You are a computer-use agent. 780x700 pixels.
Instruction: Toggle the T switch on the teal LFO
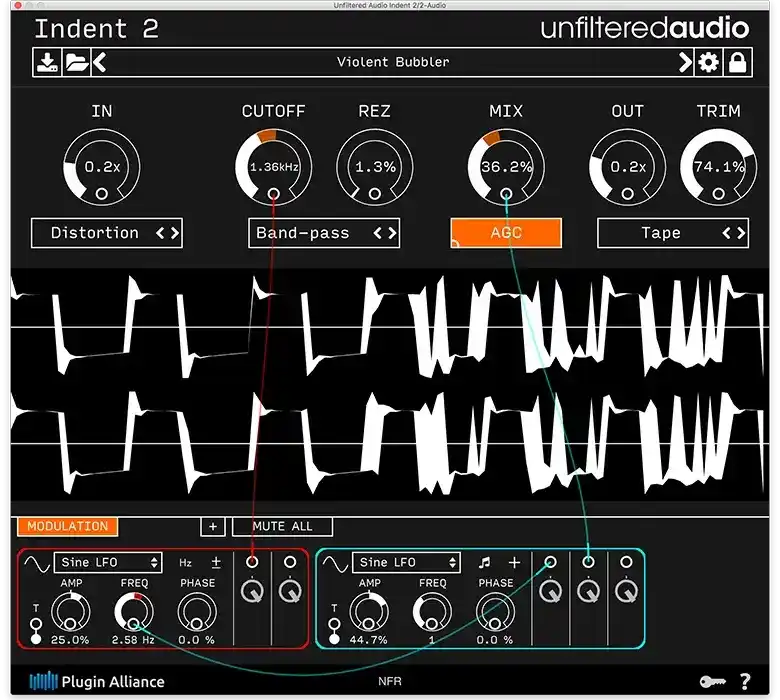pyautogui.click(x=334, y=631)
